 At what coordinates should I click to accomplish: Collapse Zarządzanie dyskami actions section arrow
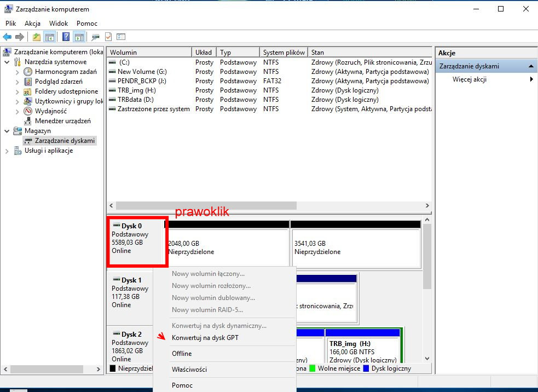pyautogui.click(x=531, y=66)
